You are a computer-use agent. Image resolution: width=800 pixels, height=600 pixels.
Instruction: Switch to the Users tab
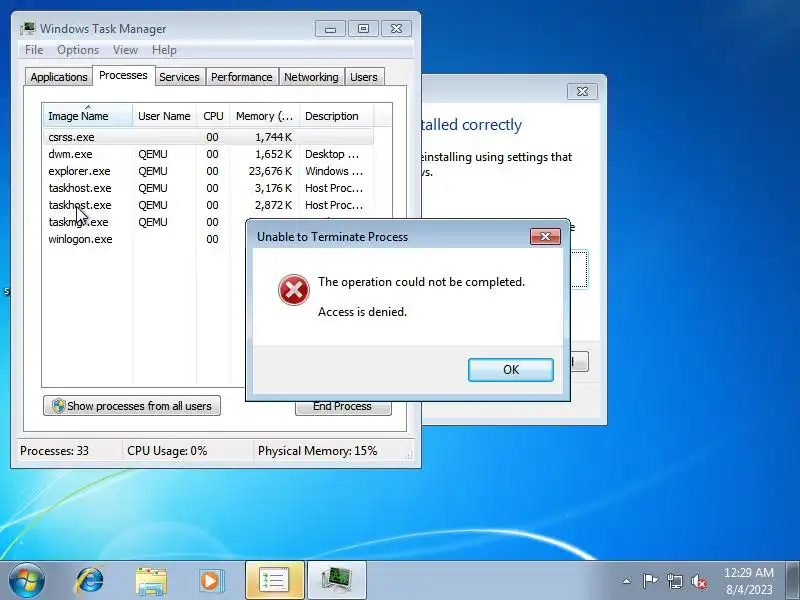(364, 77)
